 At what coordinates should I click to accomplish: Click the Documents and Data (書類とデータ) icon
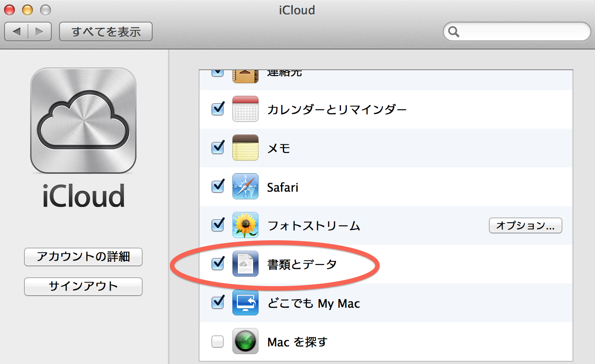pyautogui.click(x=245, y=264)
